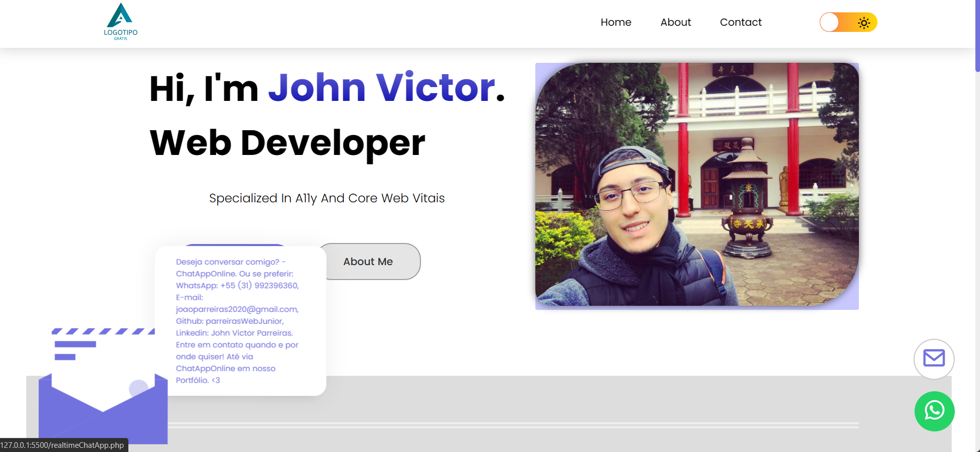This screenshot has width=980, height=452.
Task: Click the Logotipo brand logo
Action: (x=121, y=22)
